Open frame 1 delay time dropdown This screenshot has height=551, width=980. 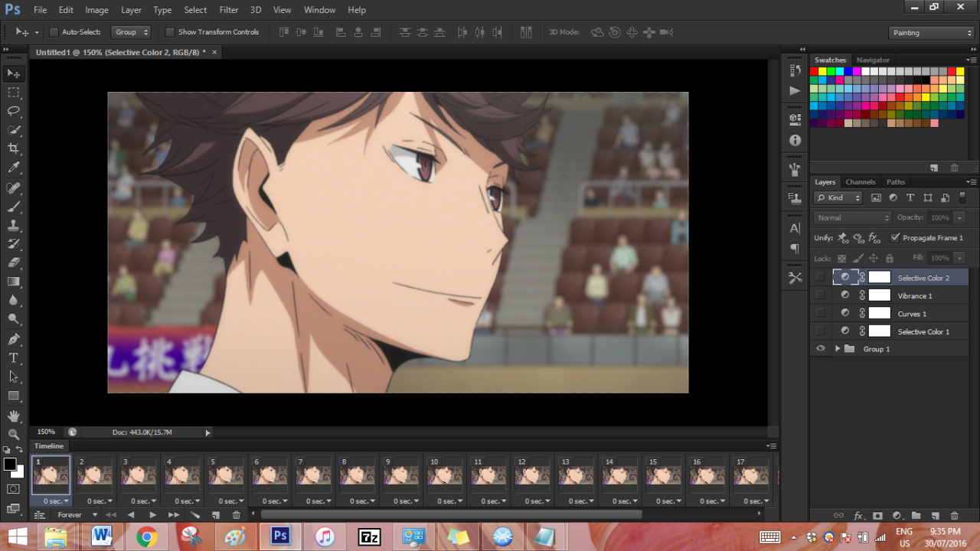tap(56, 501)
